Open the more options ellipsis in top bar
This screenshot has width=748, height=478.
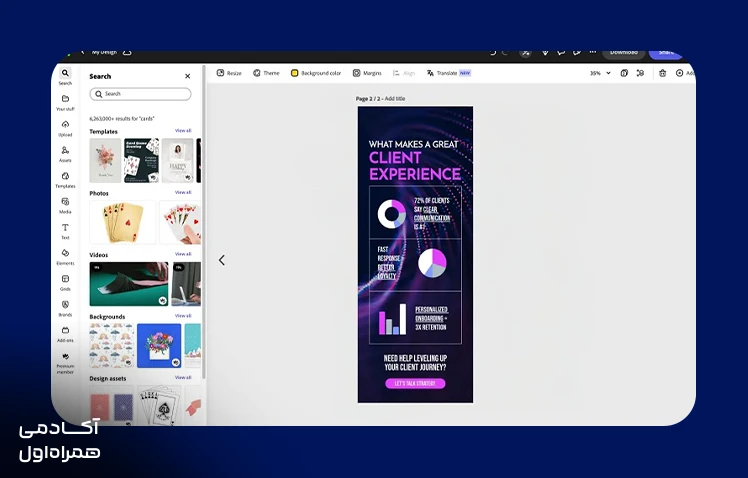click(x=592, y=52)
